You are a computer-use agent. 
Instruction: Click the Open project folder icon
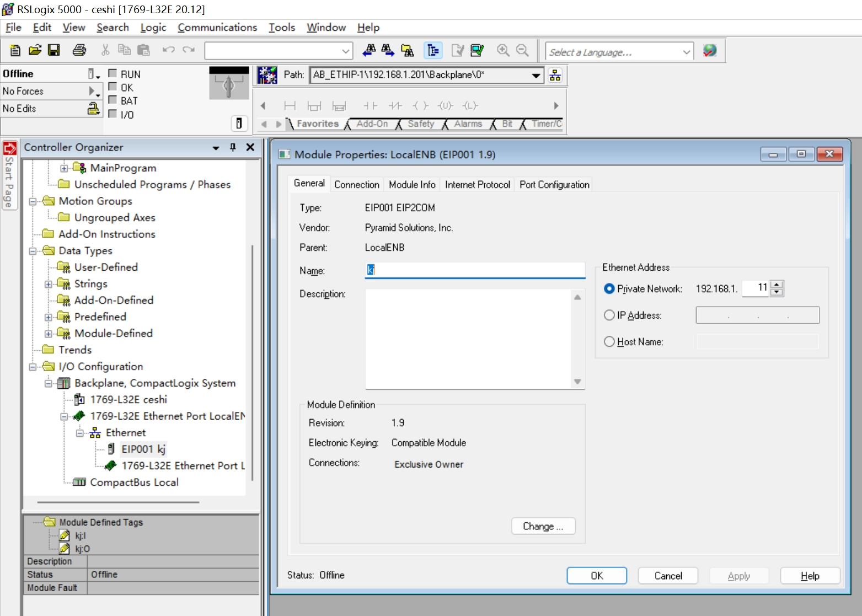point(35,50)
